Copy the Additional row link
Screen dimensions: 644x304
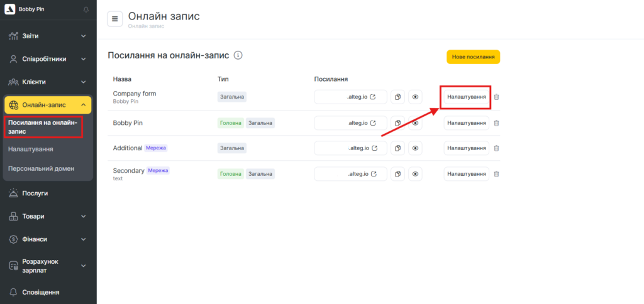point(397,148)
